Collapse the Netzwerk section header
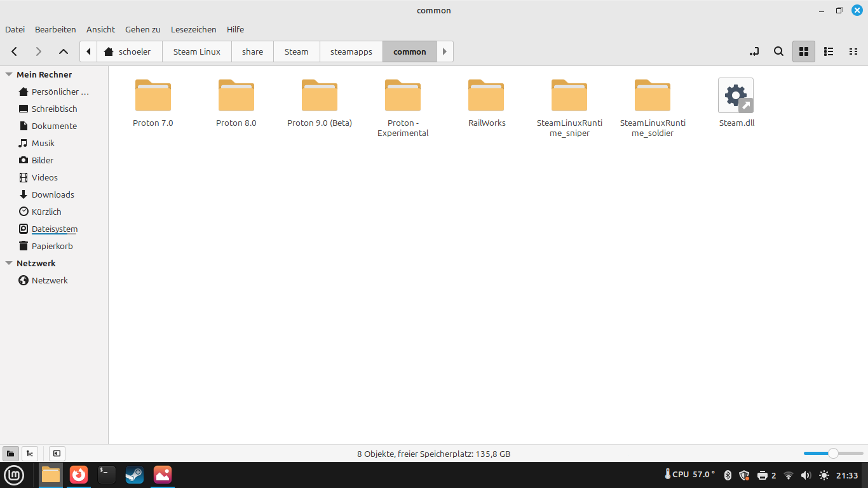Image resolution: width=868 pixels, height=488 pixels. coord(9,263)
